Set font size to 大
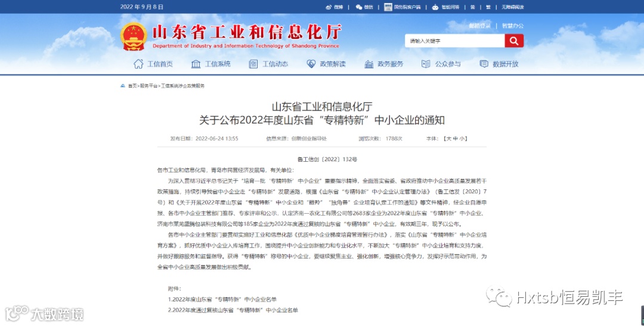Image resolution: width=644 pixels, height=326 pixels. point(448,139)
